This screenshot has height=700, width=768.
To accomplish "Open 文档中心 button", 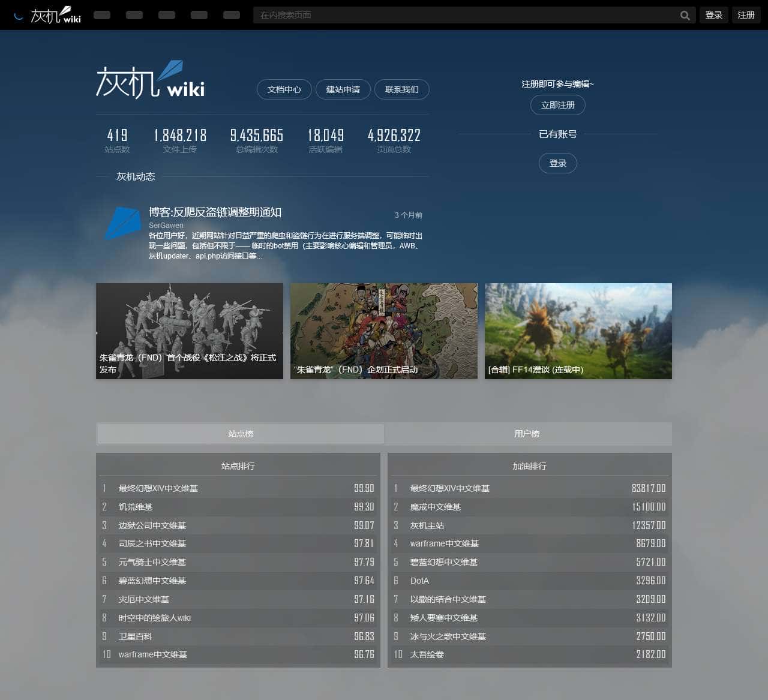I will pyautogui.click(x=284, y=89).
